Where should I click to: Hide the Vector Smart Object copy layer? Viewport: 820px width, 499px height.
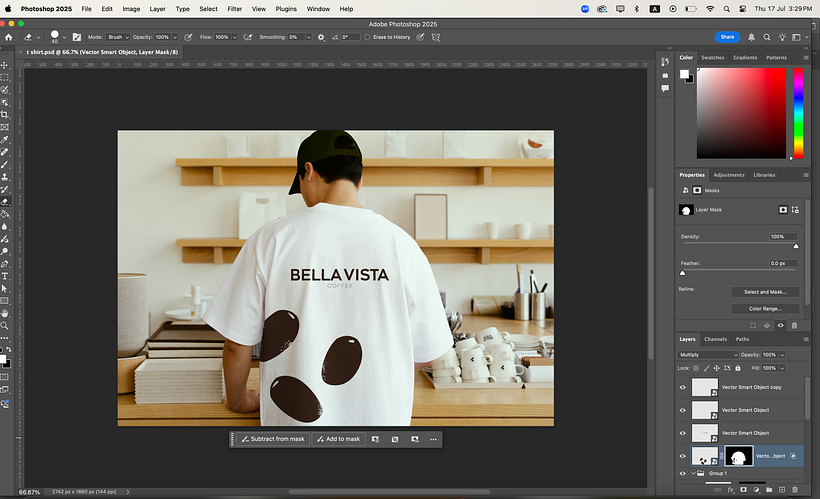pos(682,388)
